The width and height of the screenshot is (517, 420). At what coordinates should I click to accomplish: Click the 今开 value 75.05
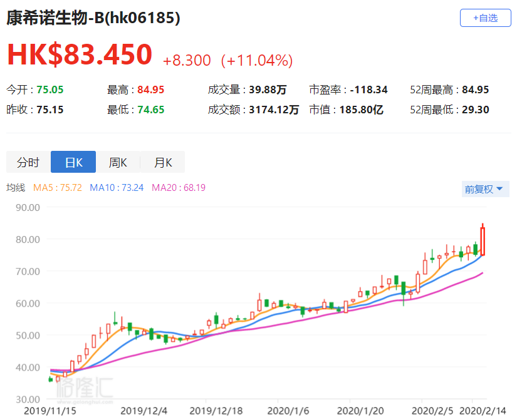(x=50, y=90)
